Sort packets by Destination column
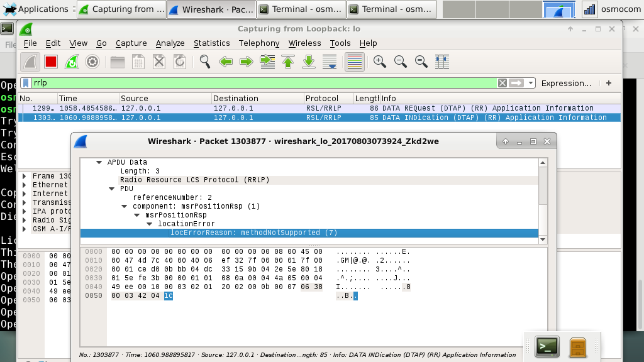 (x=257, y=99)
